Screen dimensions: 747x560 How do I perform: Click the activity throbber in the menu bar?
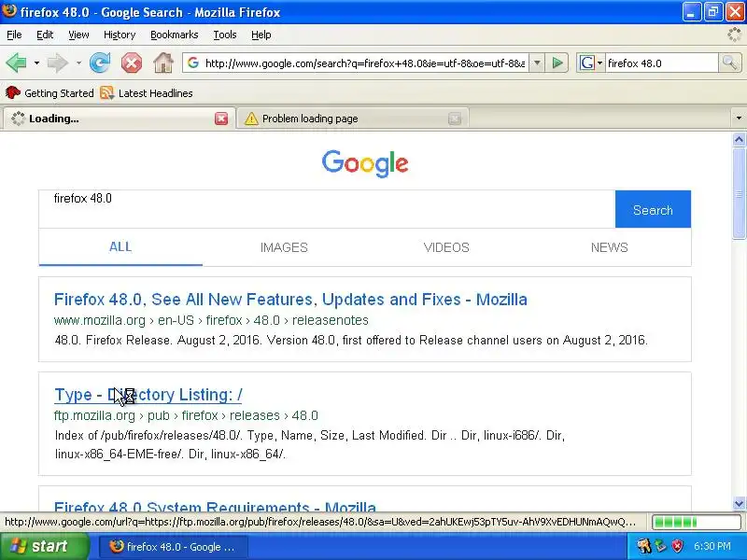734,35
